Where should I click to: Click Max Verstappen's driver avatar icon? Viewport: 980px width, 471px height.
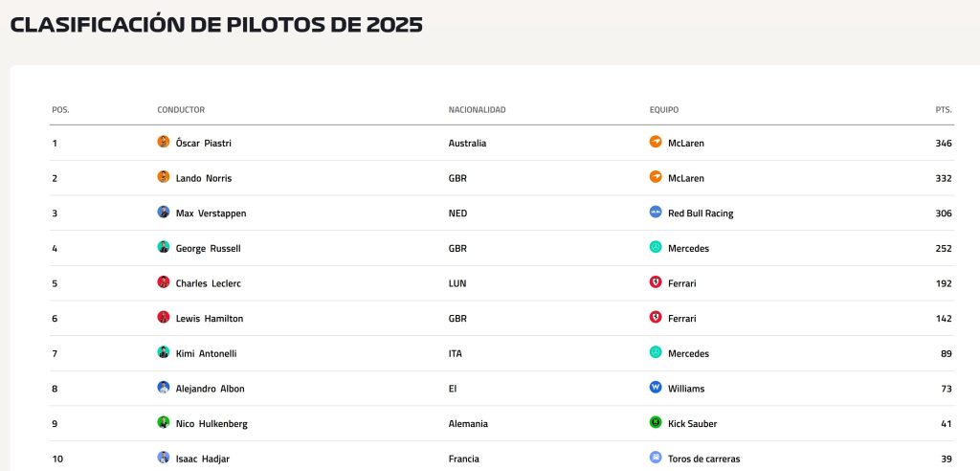coord(164,213)
